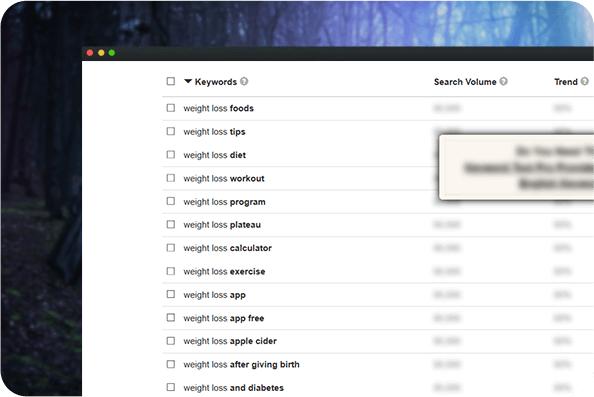Click the red close window button

(90, 53)
